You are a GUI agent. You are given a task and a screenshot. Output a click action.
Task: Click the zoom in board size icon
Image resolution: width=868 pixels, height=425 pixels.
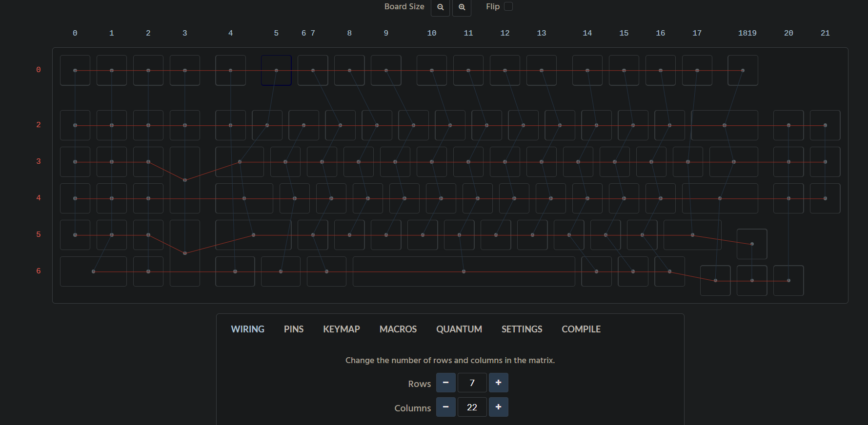[462, 7]
